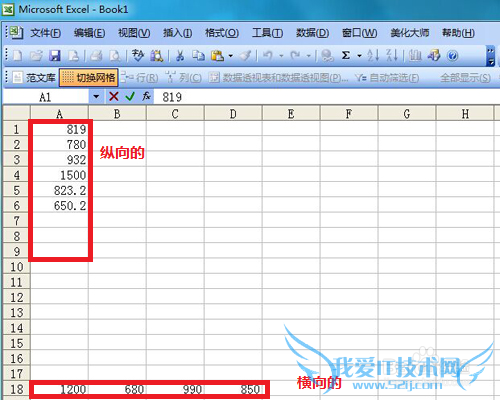Open the 编辑(E) menu
The image size is (500, 400).
pos(89,33)
